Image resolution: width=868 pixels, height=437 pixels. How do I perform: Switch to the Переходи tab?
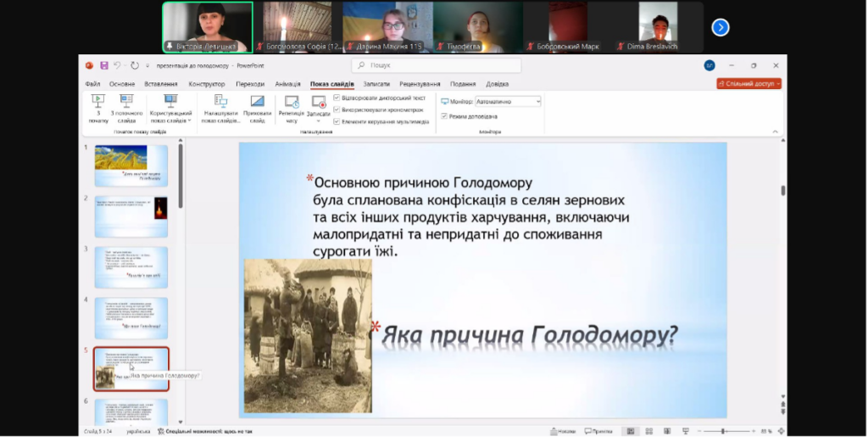tap(250, 84)
